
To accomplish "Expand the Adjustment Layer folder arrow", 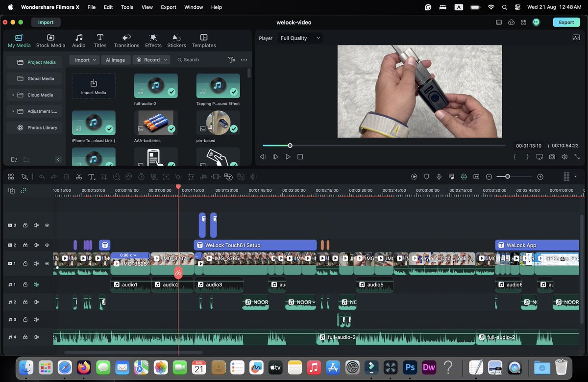I will (13, 111).
